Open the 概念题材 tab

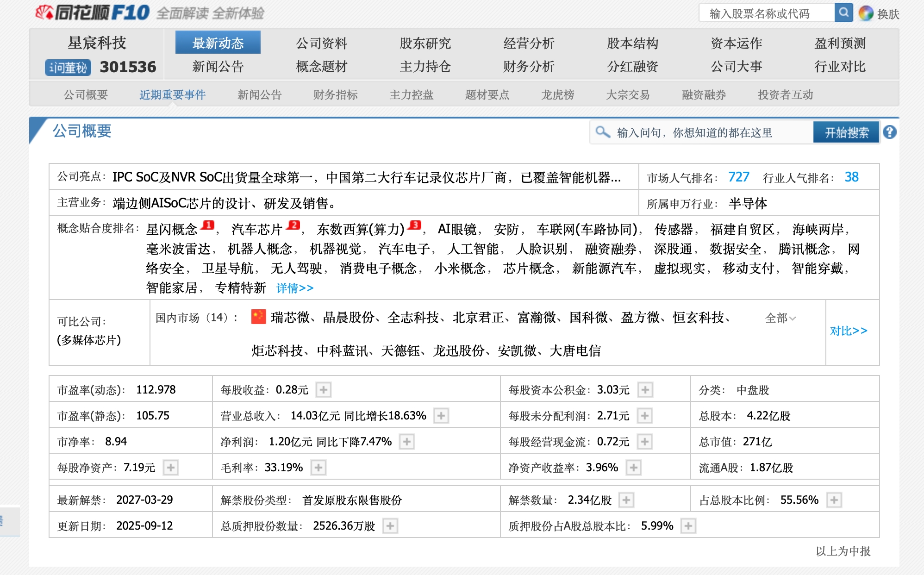(322, 67)
